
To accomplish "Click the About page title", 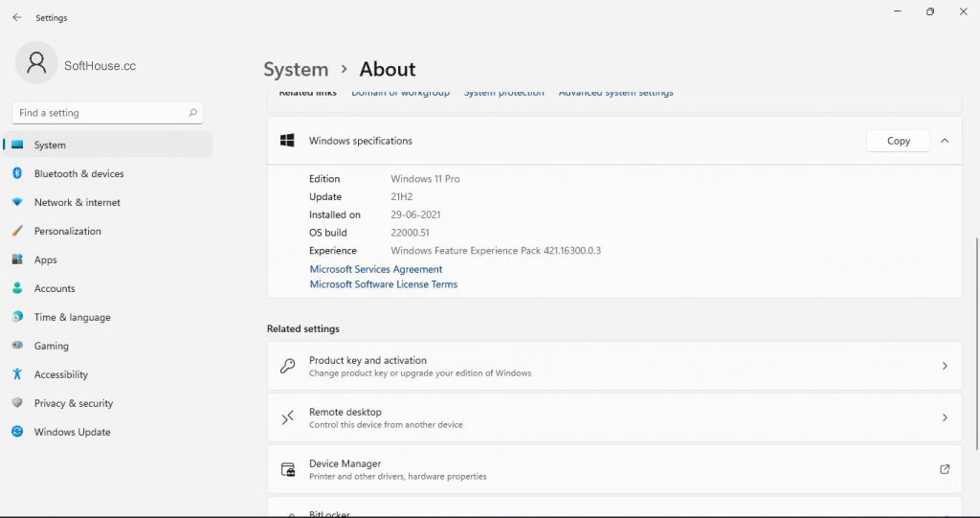I will [x=388, y=70].
